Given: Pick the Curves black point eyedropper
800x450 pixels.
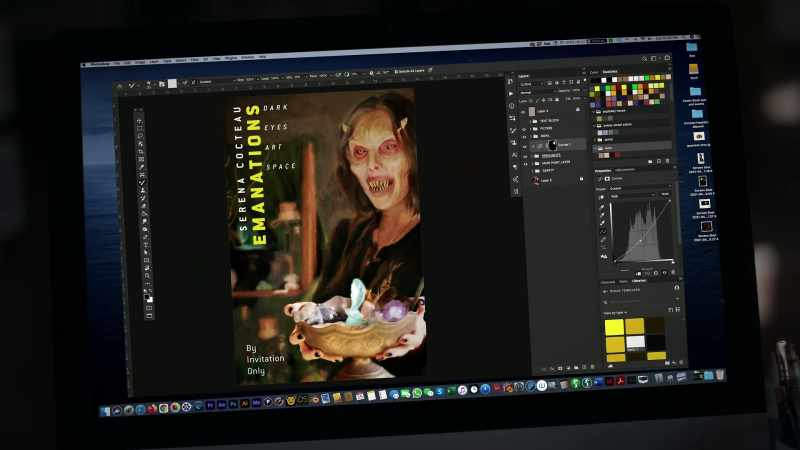Looking at the screenshot, I should point(602,207).
